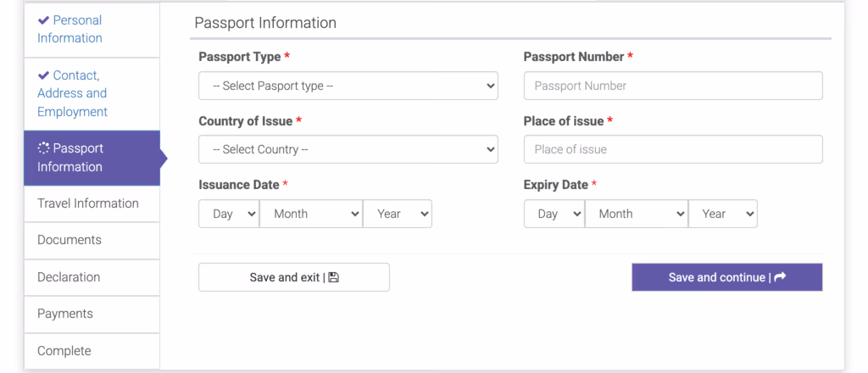The width and height of the screenshot is (868, 373).
Task: Go to Personal Information step
Action: click(92, 30)
